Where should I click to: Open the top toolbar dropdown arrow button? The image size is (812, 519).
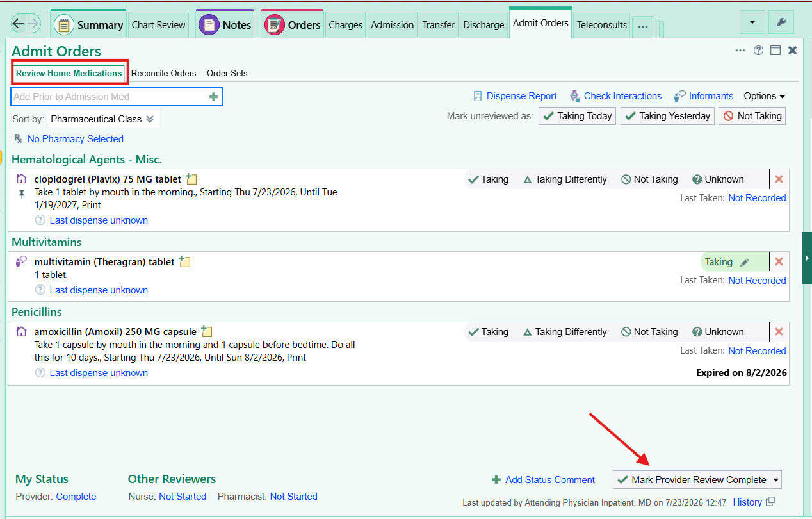pyautogui.click(x=752, y=22)
